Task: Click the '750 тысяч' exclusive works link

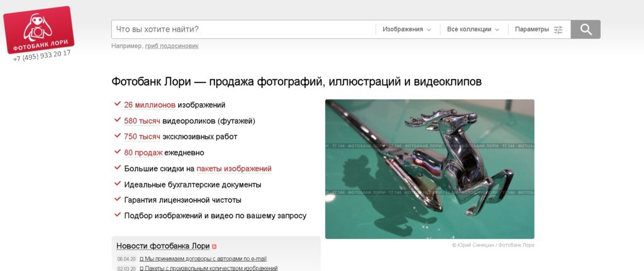Action: [x=142, y=136]
